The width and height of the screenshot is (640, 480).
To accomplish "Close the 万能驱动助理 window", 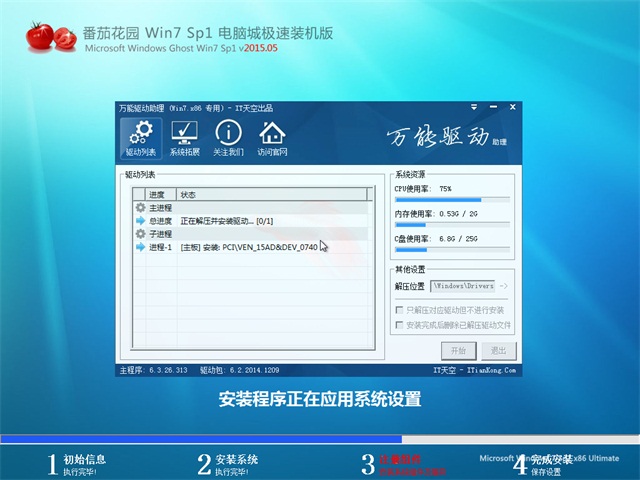I will click(513, 107).
